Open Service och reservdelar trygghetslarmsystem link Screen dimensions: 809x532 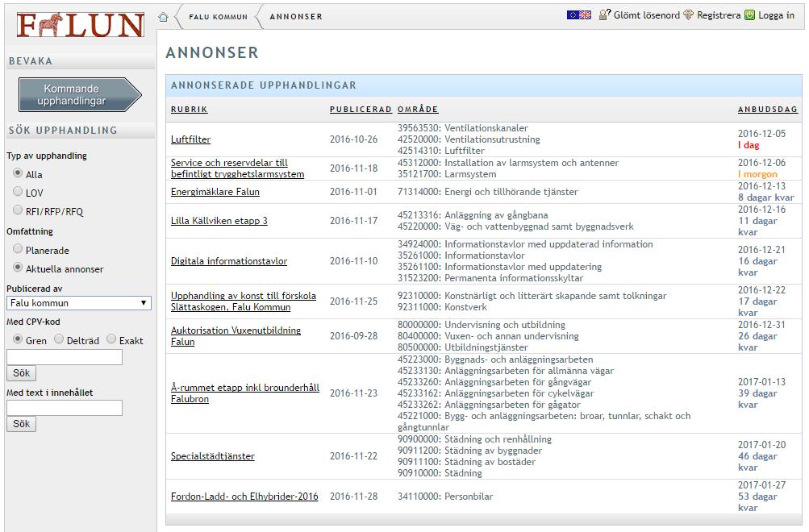[237, 168]
